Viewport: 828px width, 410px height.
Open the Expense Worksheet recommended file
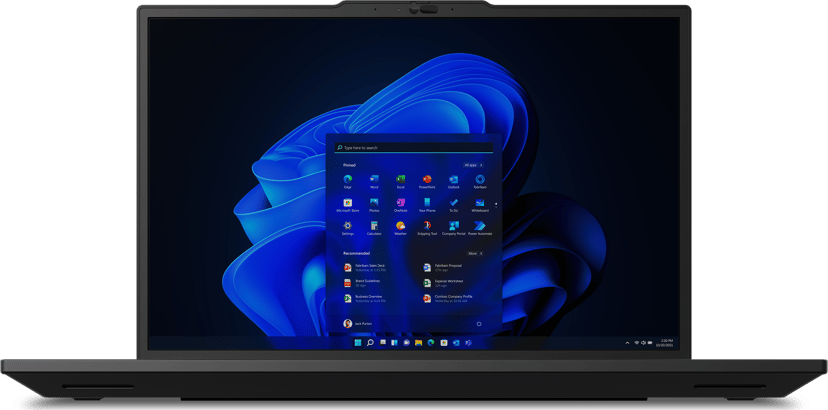pos(445,283)
